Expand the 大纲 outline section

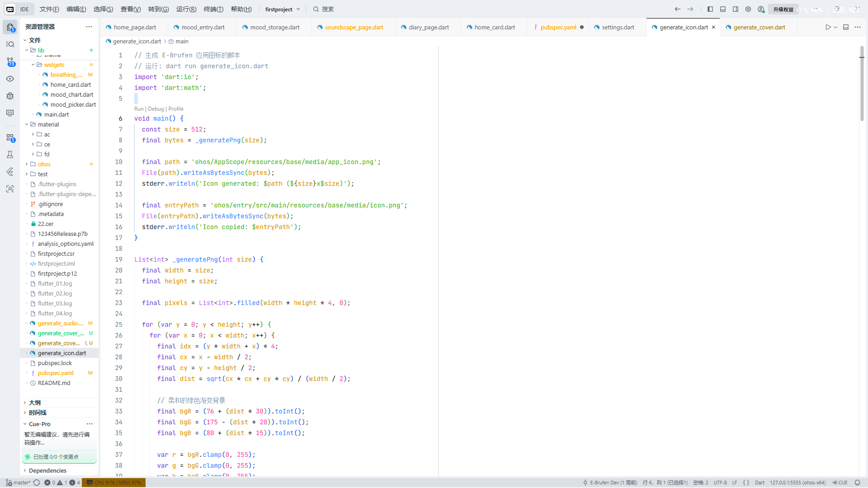pyautogui.click(x=34, y=403)
